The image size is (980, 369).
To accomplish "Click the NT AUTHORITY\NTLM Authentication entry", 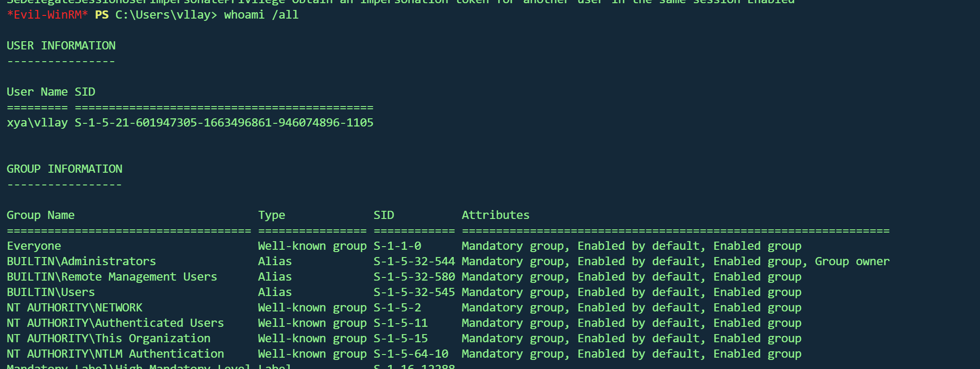I will click(x=115, y=354).
